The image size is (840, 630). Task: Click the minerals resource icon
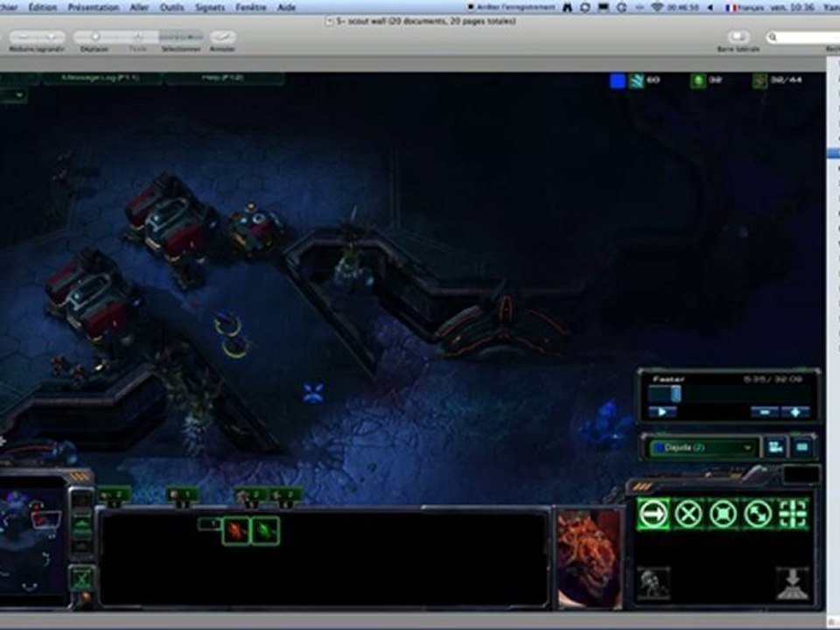636,80
